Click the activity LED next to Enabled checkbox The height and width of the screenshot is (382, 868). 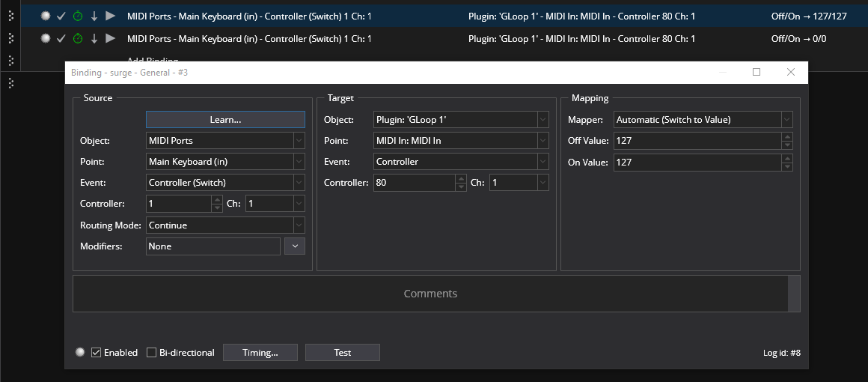coord(80,353)
